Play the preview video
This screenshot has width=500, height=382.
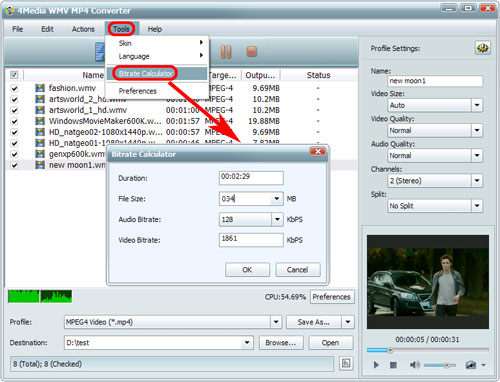376,365
